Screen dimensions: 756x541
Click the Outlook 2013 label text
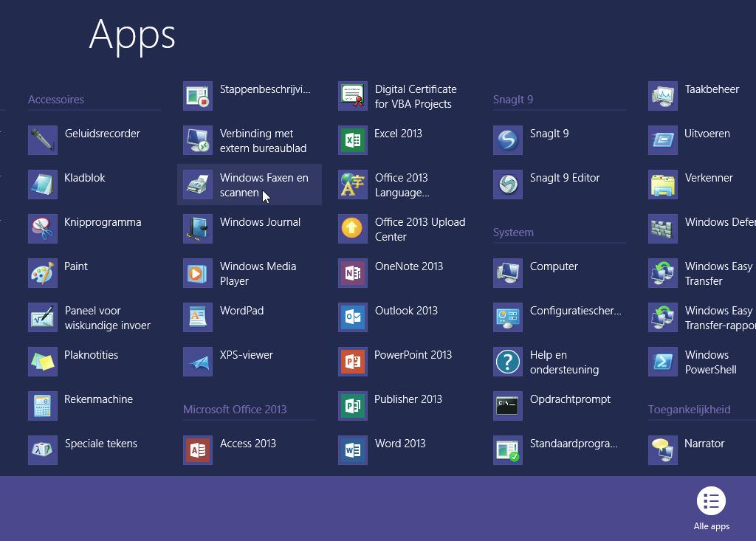pyautogui.click(x=406, y=311)
